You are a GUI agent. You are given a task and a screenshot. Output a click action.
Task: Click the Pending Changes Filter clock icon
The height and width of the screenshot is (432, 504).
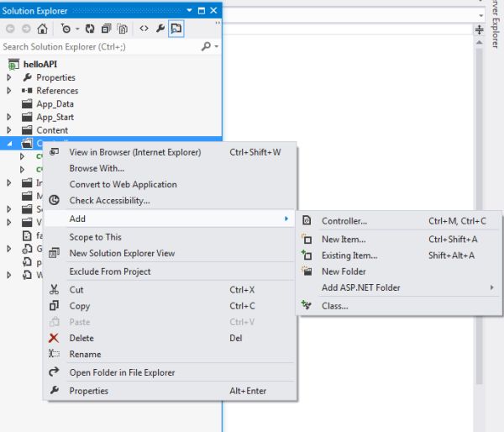tap(66, 29)
